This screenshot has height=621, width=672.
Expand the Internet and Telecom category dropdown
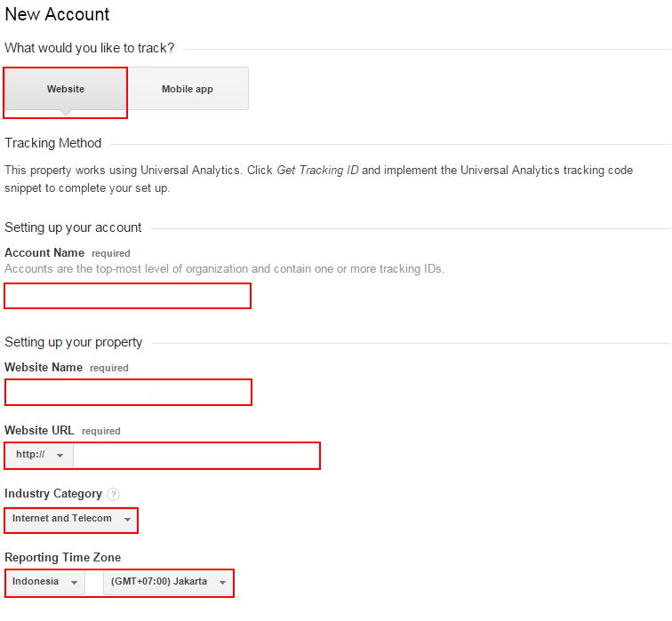(x=71, y=519)
